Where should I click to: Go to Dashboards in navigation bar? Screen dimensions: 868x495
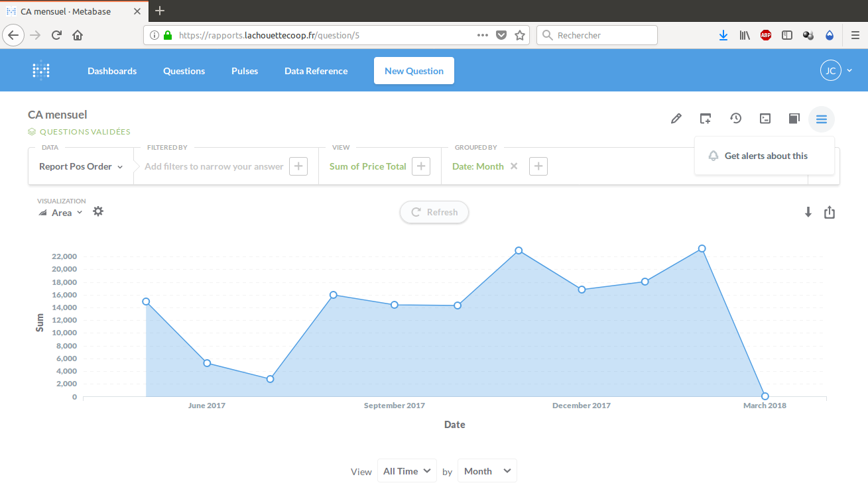coord(112,71)
